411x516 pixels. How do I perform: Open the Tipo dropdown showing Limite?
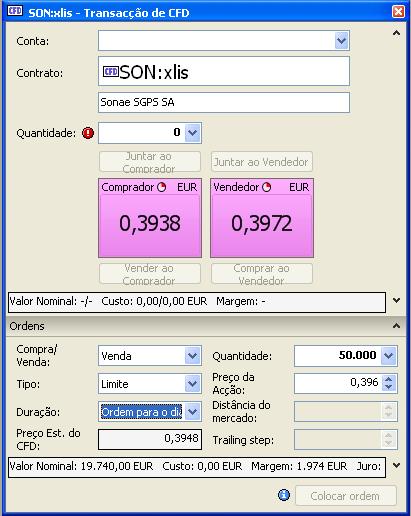(x=193, y=384)
